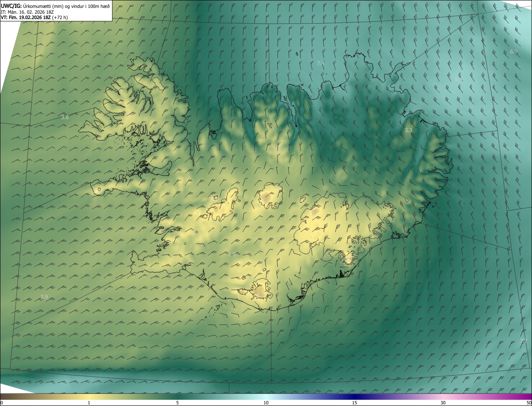Click the 2.9 value over the southwest ocean

pyautogui.click(x=44, y=297)
